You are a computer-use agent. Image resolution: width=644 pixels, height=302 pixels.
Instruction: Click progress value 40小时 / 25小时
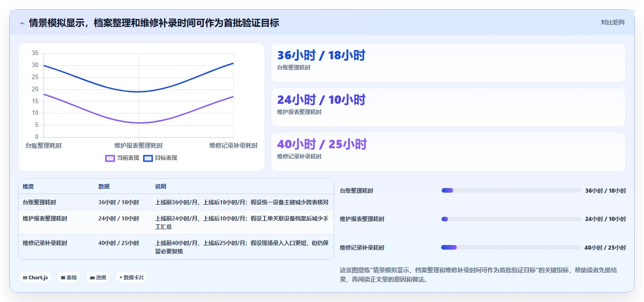(x=605, y=248)
